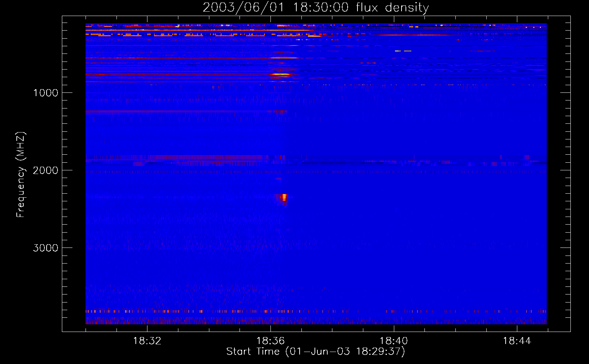Click the 18:44 time tick label
The height and width of the screenshot is (364, 589).
pos(517,341)
